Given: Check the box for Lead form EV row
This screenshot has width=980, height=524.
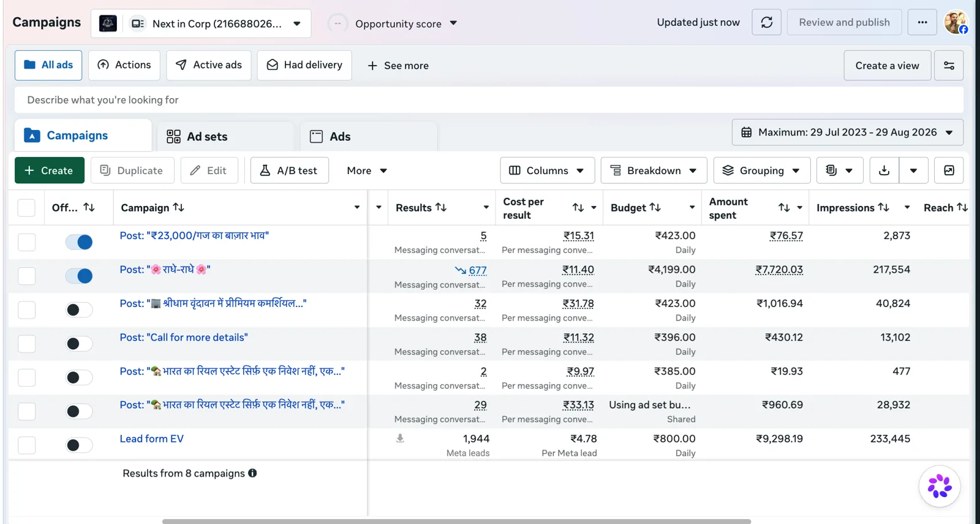Looking at the screenshot, I should (x=26, y=446).
